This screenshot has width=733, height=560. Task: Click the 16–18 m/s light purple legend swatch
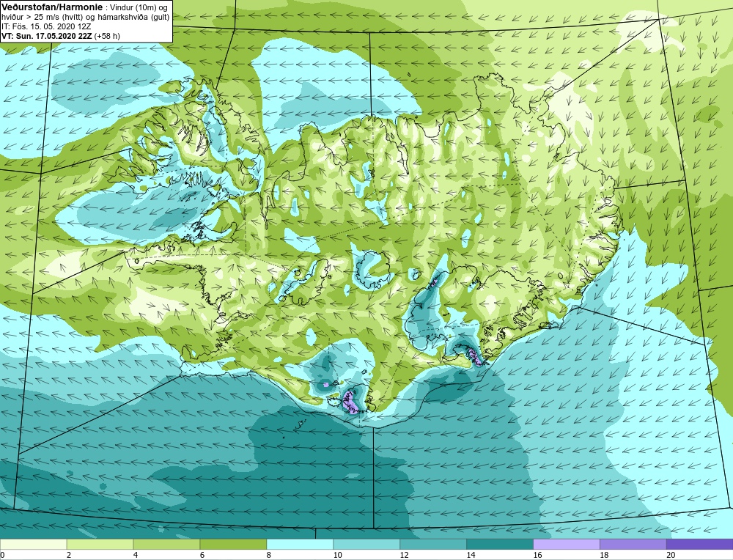click(x=567, y=544)
